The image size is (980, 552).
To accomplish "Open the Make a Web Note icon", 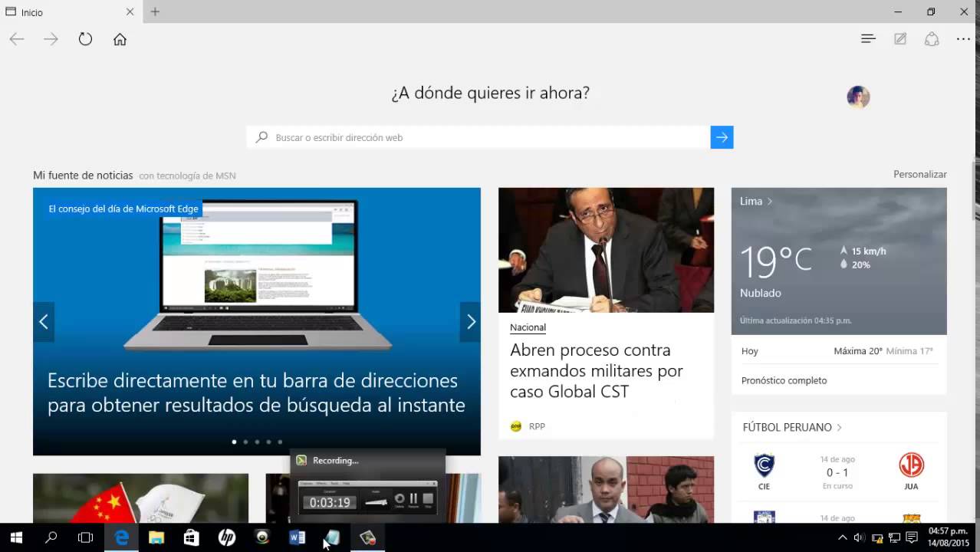I will (900, 38).
